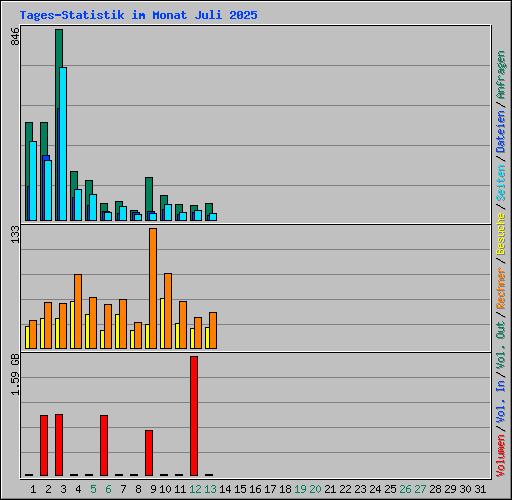Viewport: 512px width, 500px height.
Task: Click the Rechner legend label
Action: [x=501, y=288]
